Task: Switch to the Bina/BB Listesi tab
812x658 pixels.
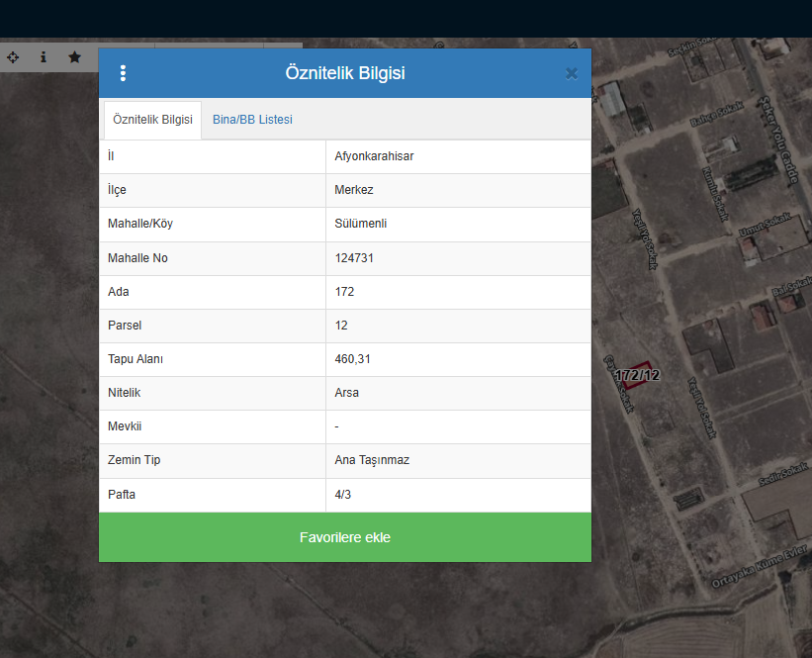Action: click(252, 120)
